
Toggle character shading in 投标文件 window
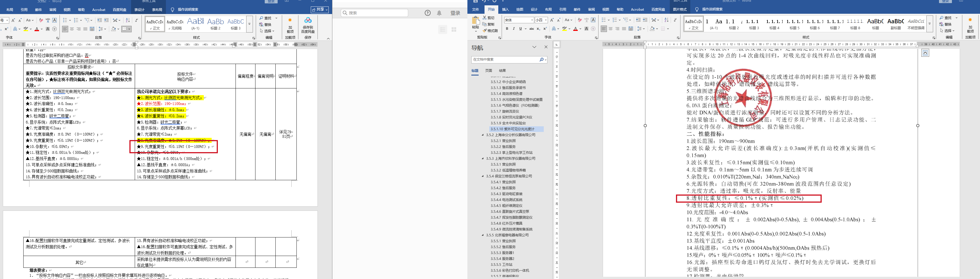(586, 29)
